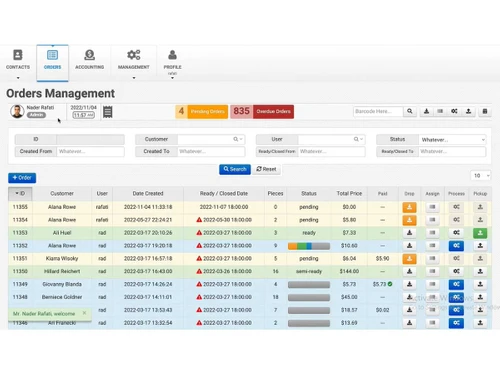Screen dimensions: 500x375
Task: Focus the ID filter field
Action: (90, 139)
